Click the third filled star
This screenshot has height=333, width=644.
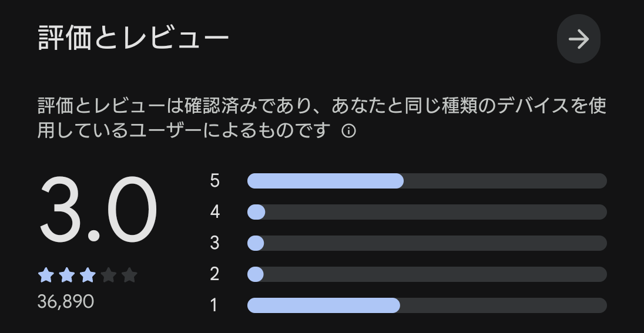[88, 275]
